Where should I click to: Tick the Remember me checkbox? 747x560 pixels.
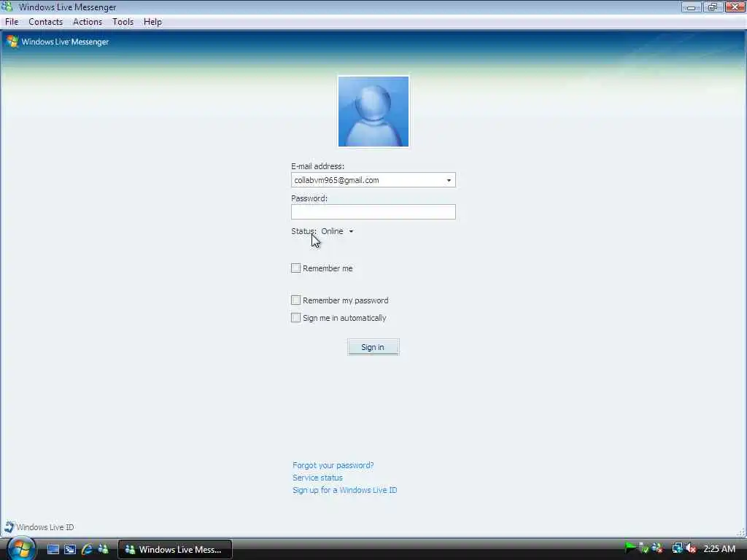pyautogui.click(x=296, y=268)
